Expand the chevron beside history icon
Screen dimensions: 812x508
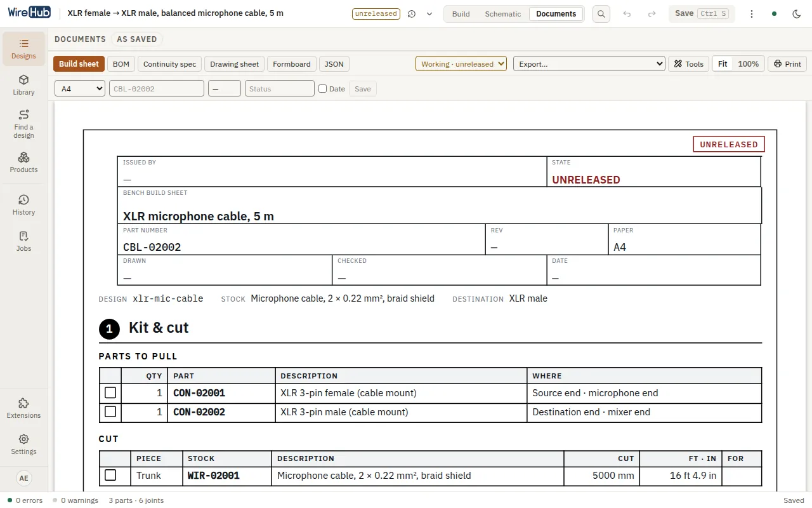click(x=429, y=14)
